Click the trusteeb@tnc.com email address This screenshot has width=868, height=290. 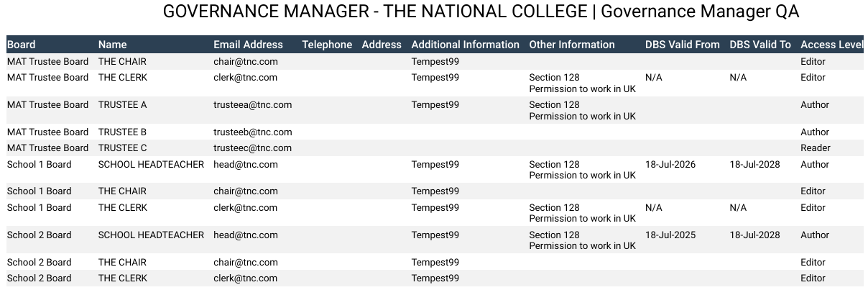252,132
